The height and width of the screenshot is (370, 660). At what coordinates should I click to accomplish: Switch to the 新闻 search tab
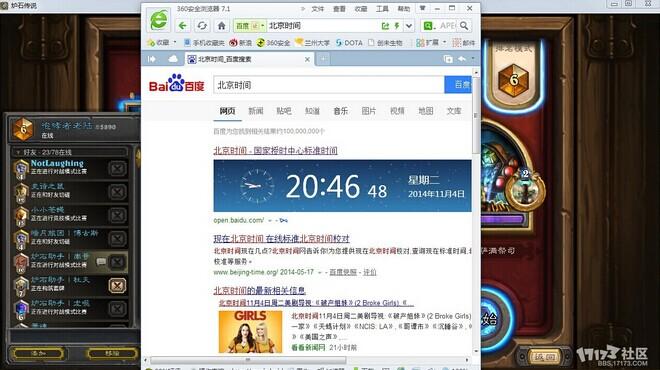[255, 111]
